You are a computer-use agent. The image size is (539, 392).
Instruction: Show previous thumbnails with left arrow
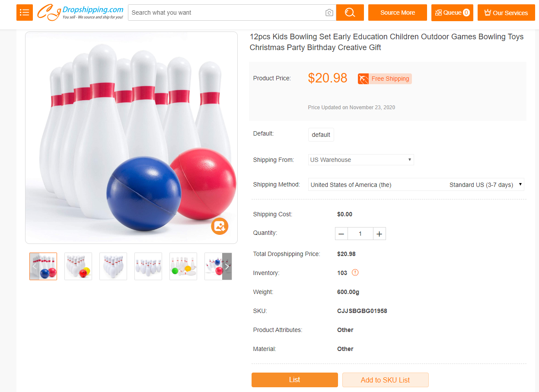(x=35, y=266)
